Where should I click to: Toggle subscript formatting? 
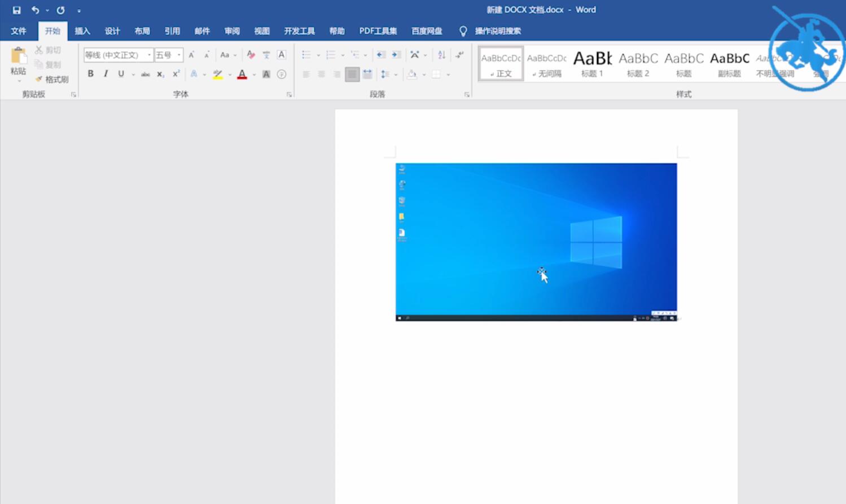click(160, 74)
